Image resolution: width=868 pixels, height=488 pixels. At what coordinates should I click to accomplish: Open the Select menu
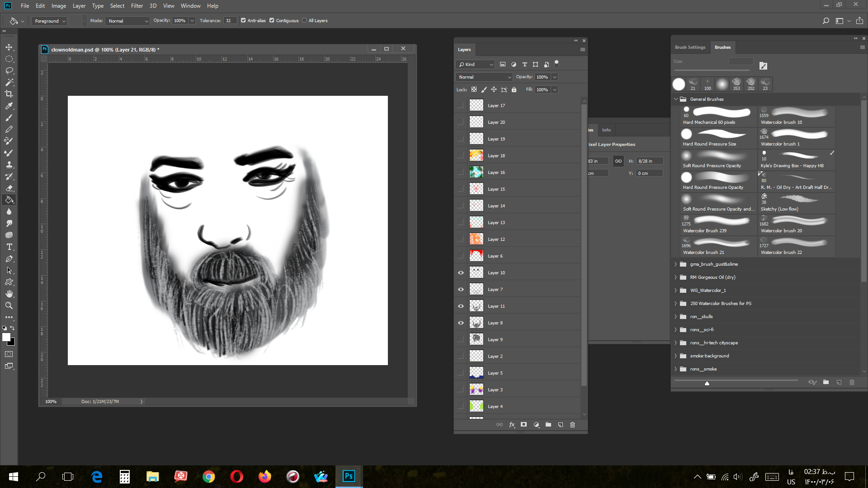[x=117, y=6]
